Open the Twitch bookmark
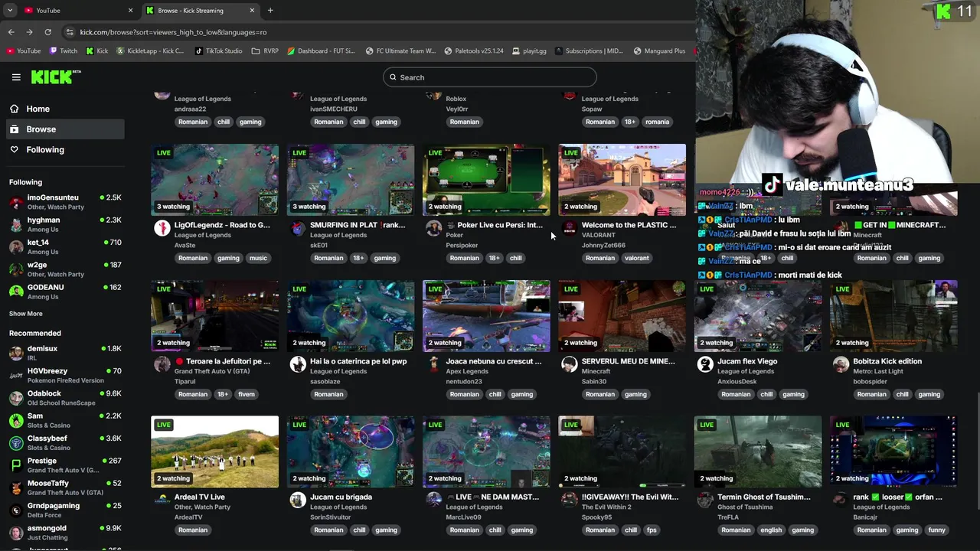The width and height of the screenshot is (980, 551). tap(64, 51)
